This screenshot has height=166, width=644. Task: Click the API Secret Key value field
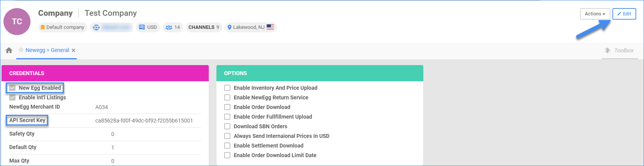click(144, 121)
